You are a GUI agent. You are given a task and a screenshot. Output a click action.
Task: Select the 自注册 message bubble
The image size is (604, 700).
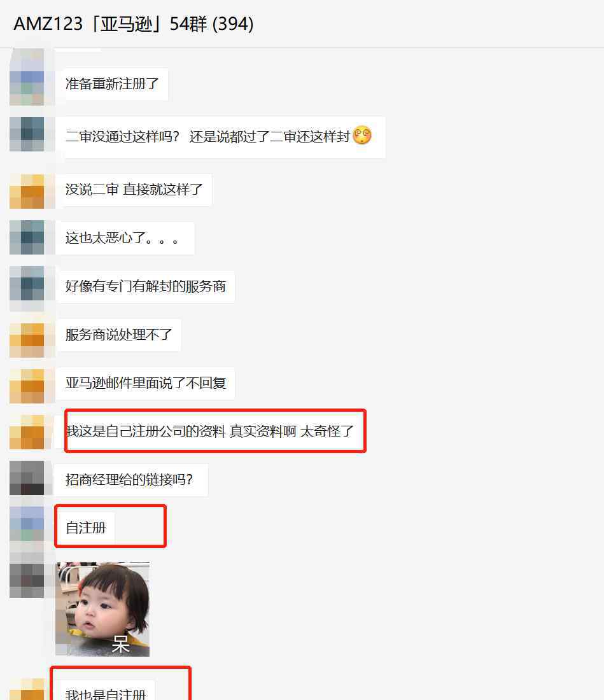[x=85, y=528]
